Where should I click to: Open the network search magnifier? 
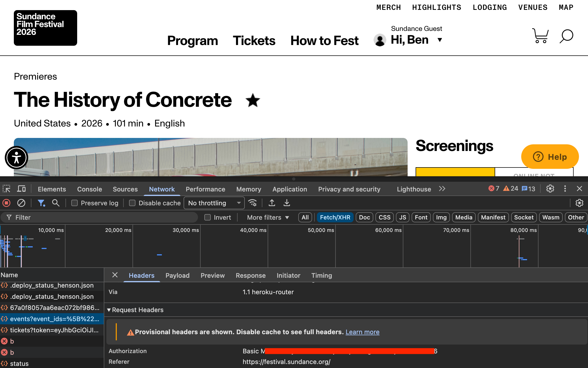56,203
